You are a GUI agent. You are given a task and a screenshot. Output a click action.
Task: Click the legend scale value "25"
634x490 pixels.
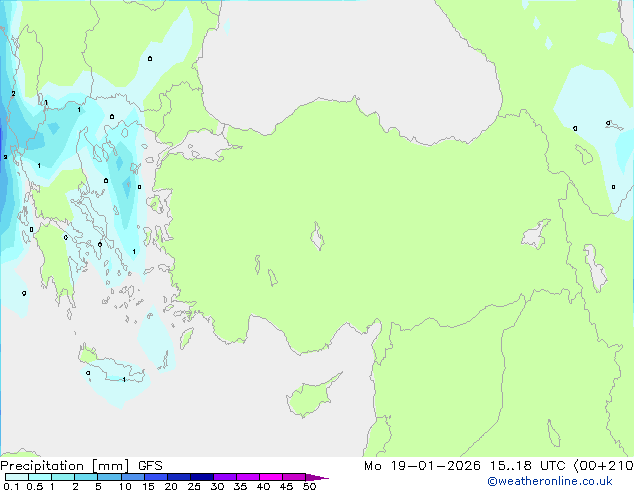tap(194, 486)
